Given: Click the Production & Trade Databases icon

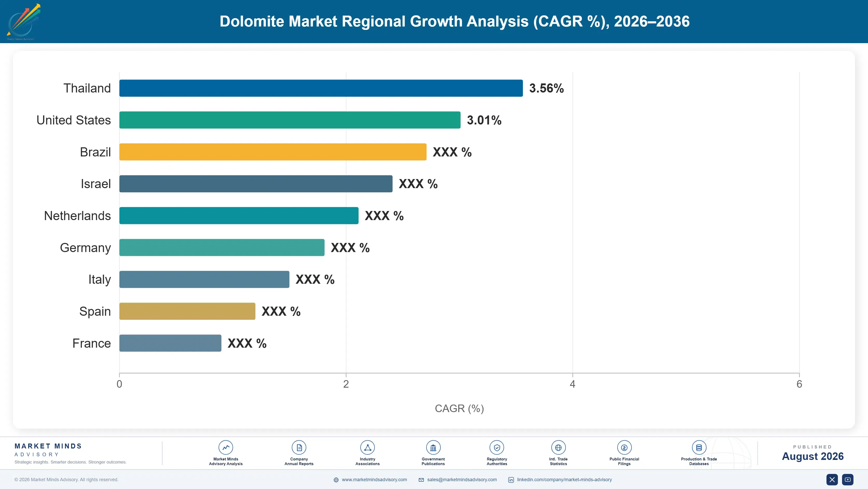Looking at the screenshot, I should point(699,447).
